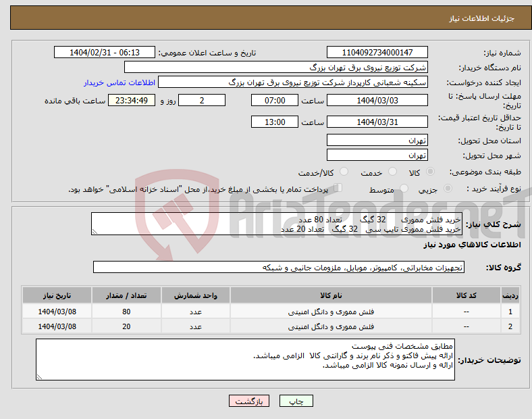This screenshot has width=532, height=419.
Task: Click product name cell in row 2
Action: pyautogui.click(x=331, y=326)
